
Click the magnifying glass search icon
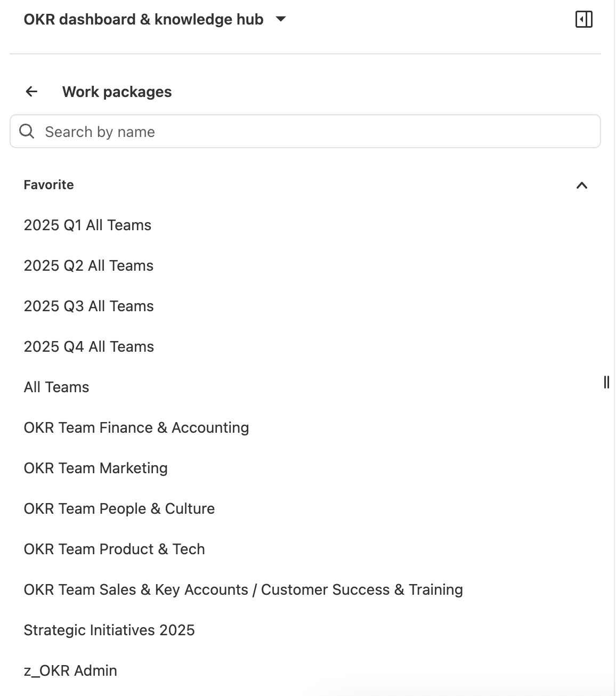[x=26, y=131]
